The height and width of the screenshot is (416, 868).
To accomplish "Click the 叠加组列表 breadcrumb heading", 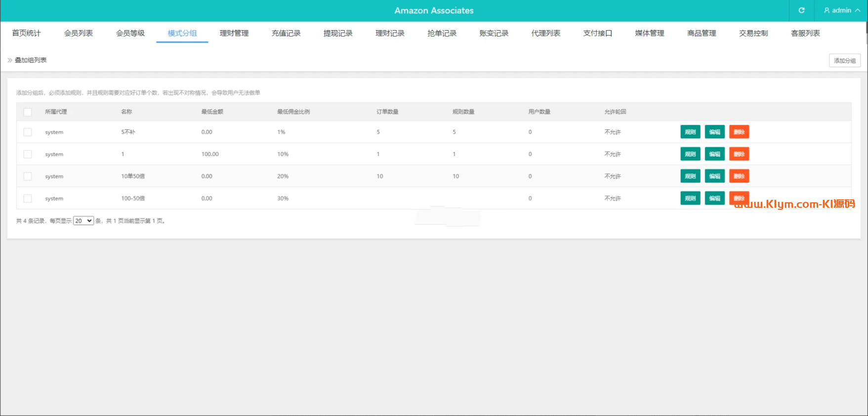I will pos(31,60).
